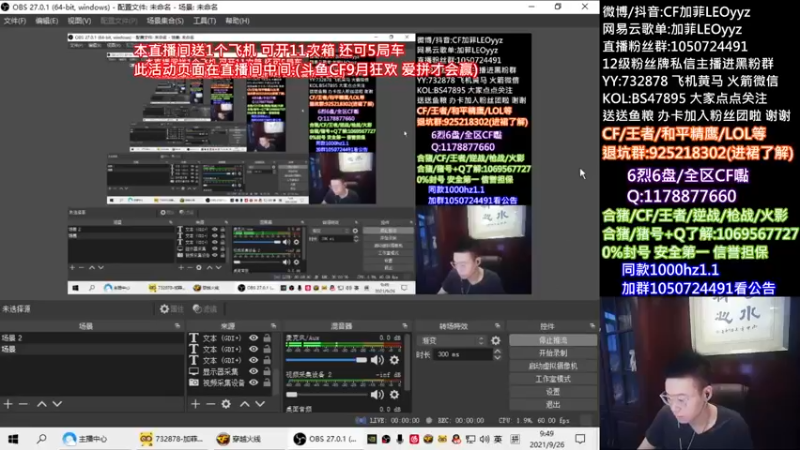Adjust the 视频采集设备 2 volume slider
800x450 pixels.
326,394
